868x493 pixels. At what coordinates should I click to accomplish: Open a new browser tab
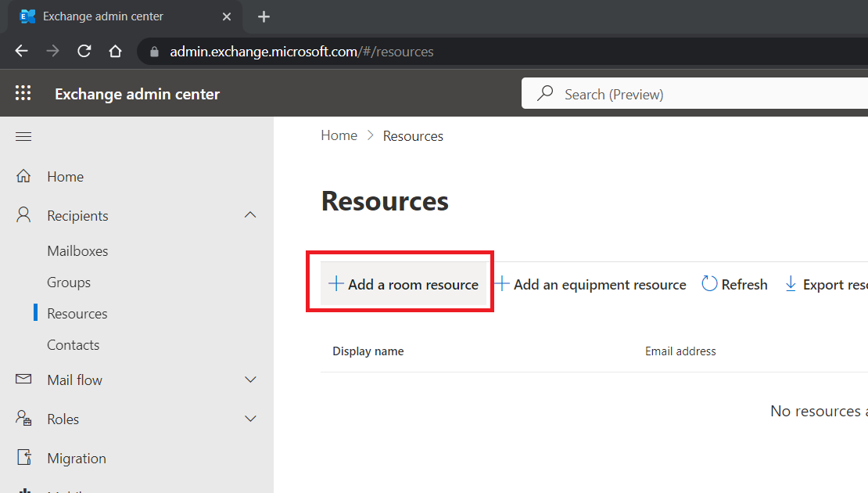pyautogui.click(x=264, y=16)
